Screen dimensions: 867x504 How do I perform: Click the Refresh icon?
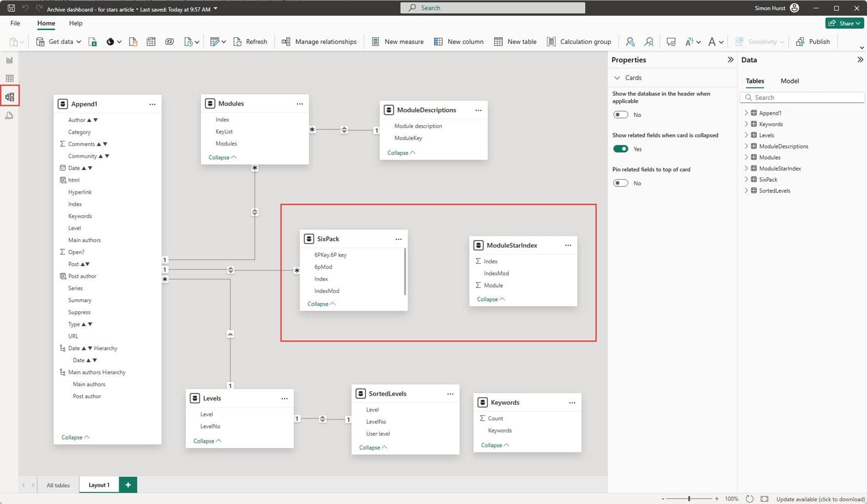[x=250, y=42]
